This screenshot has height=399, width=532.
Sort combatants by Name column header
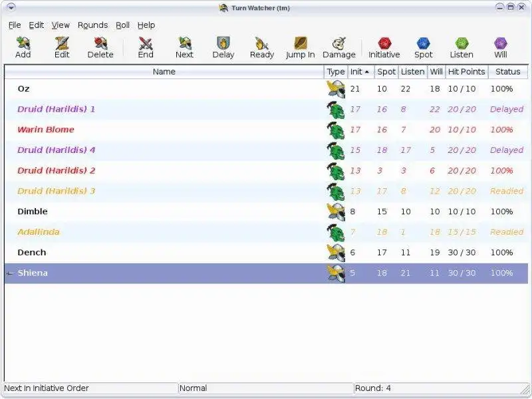[x=164, y=72]
